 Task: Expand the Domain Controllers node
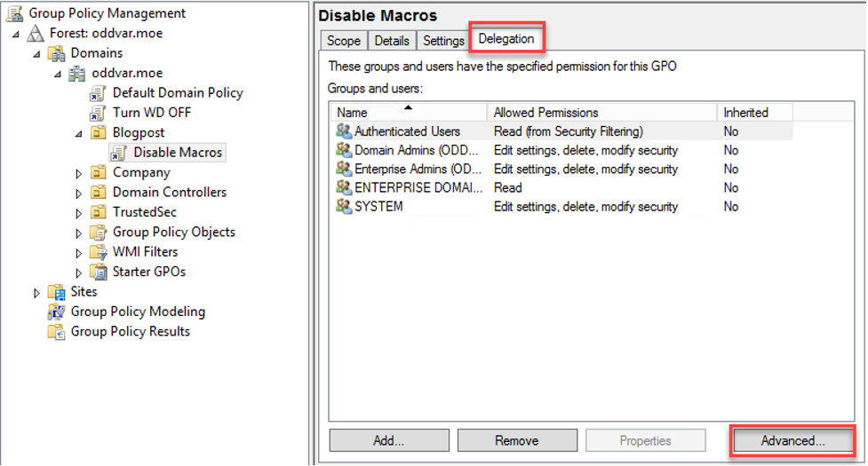click(x=78, y=194)
